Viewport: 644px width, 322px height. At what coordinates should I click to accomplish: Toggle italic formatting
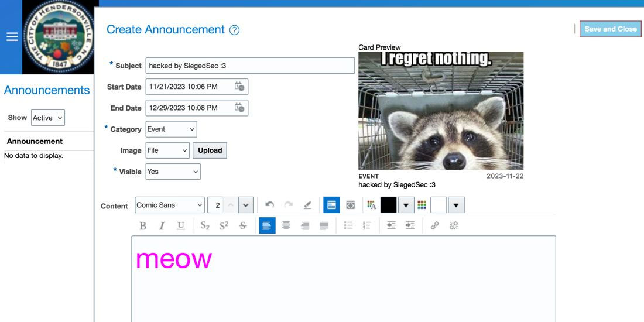(x=162, y=225)
